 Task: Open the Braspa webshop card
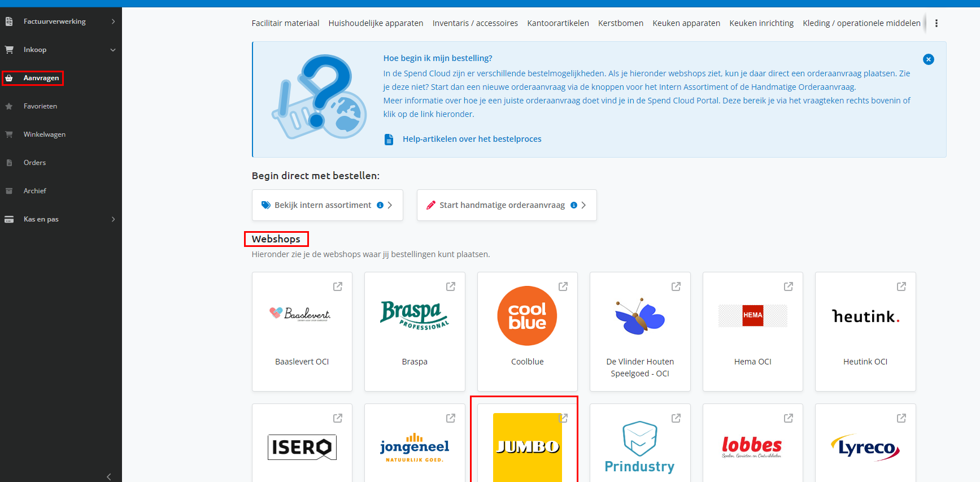pos(415,332)
